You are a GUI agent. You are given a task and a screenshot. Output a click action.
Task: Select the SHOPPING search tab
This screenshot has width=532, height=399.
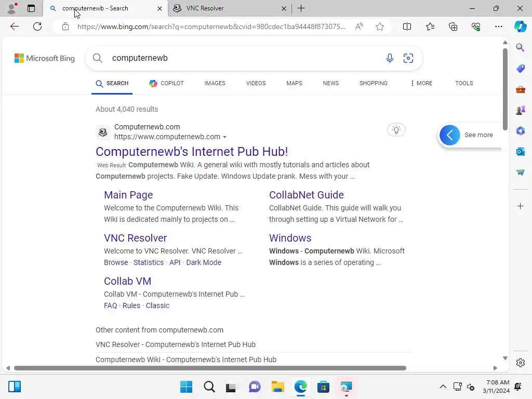(373, 83)
